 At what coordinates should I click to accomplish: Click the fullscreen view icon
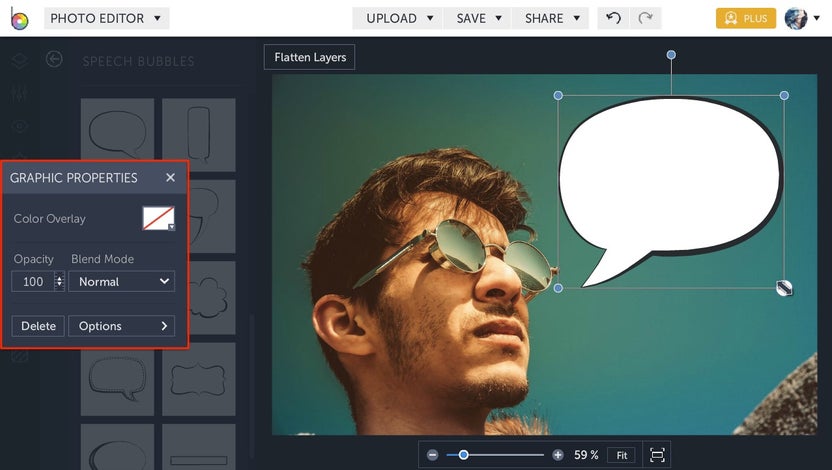coord(657,455)
